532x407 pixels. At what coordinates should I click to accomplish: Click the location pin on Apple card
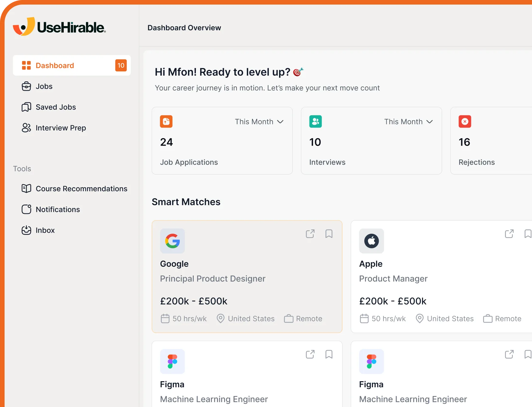click(420, 319)
